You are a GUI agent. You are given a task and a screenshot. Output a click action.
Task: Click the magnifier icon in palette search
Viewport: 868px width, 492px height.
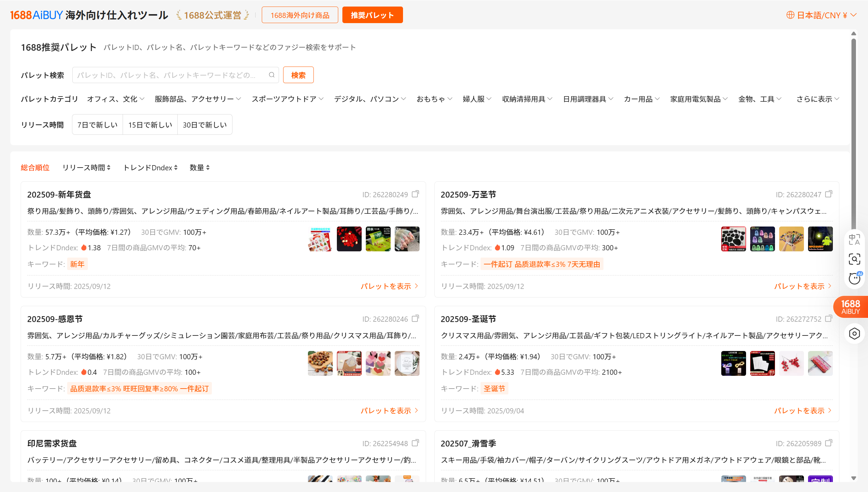tap(271, 75)
